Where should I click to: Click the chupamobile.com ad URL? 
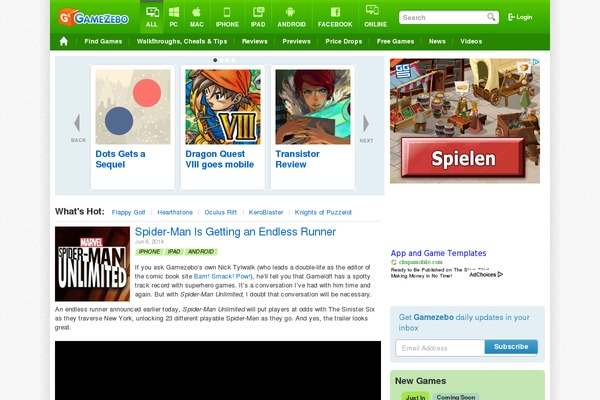click(x=421, y=262)
